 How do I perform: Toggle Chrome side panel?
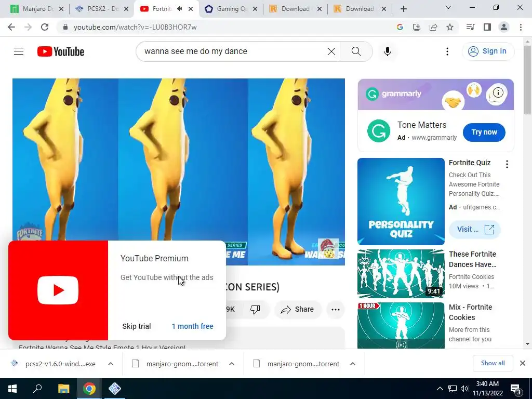[x=487, y=27]
